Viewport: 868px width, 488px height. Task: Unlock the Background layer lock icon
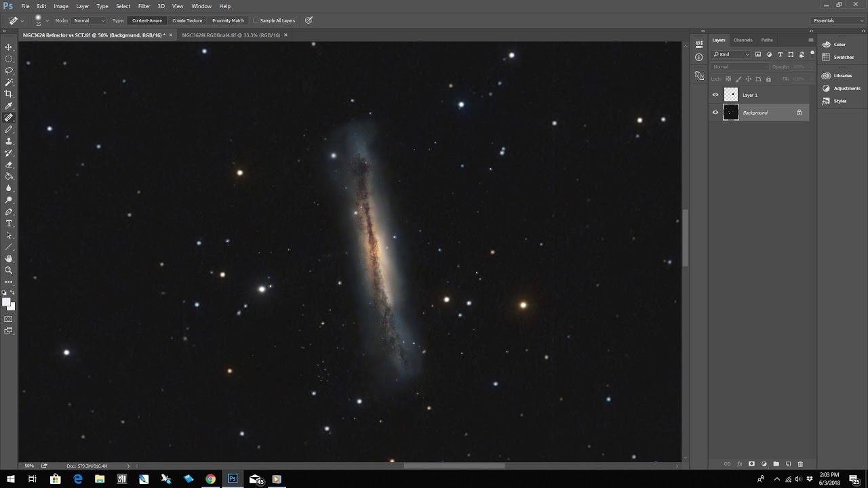click(x=799, y=113)
